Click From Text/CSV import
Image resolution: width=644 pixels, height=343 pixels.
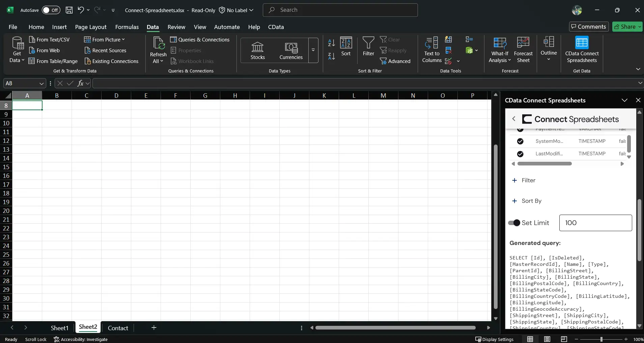[49, 39]
